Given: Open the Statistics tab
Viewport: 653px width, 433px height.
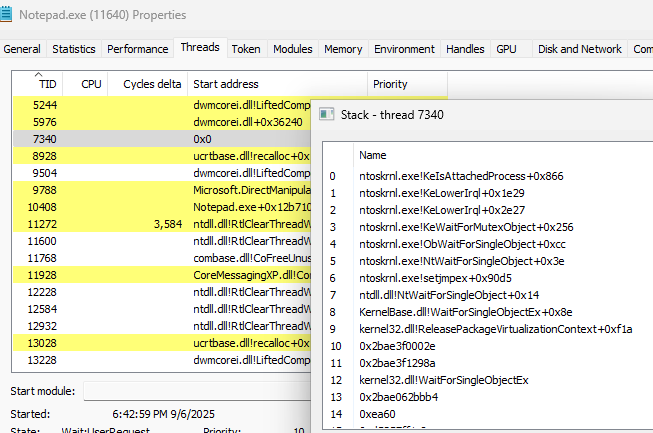Looking at the screenshot, I should pos(74,49).
